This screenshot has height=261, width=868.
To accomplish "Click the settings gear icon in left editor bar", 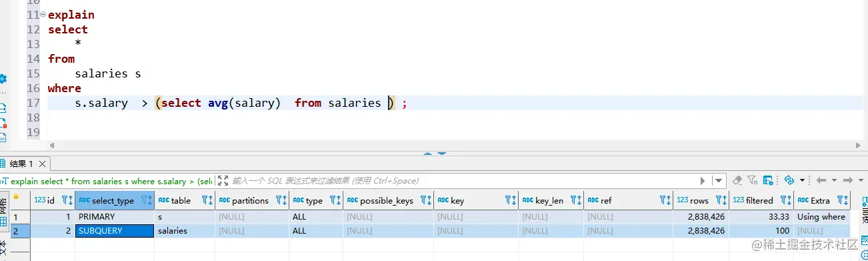I will 3,79.
